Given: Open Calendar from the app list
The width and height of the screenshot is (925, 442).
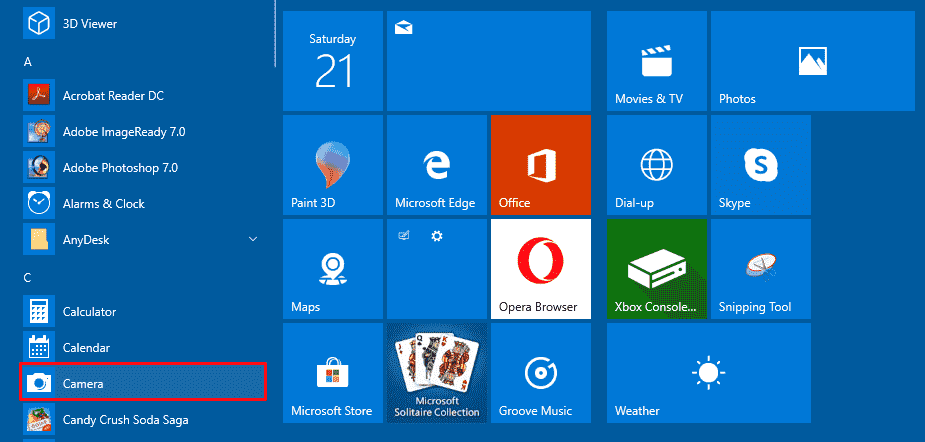Looking at the screenshot, I should click(x=143, y=348).
